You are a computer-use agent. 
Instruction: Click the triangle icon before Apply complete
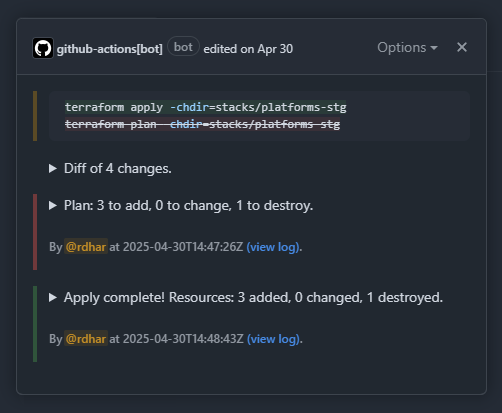tap(53, 297)
